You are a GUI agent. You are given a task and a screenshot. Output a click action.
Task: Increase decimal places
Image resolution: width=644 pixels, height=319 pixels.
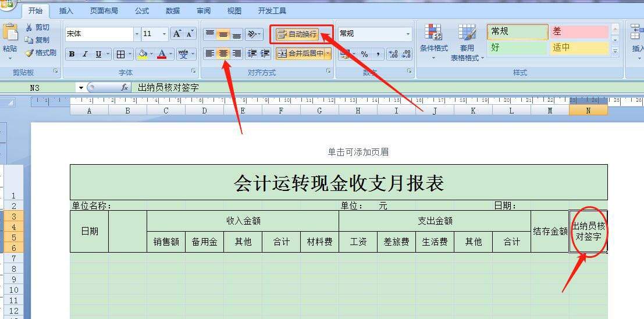[x=393, y=54]
